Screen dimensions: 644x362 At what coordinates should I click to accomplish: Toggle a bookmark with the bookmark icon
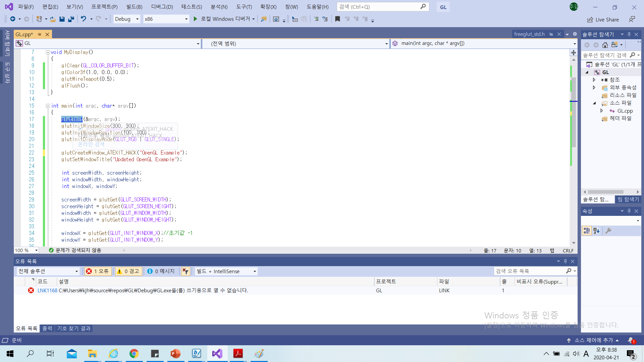pyautogui.click(x=337, y=19)
